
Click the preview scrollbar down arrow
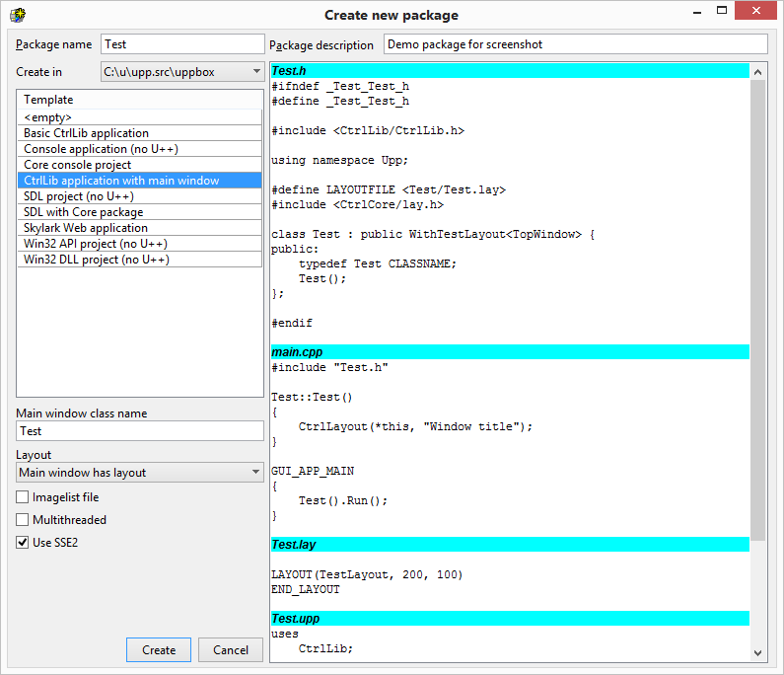[x=758, y=652]
